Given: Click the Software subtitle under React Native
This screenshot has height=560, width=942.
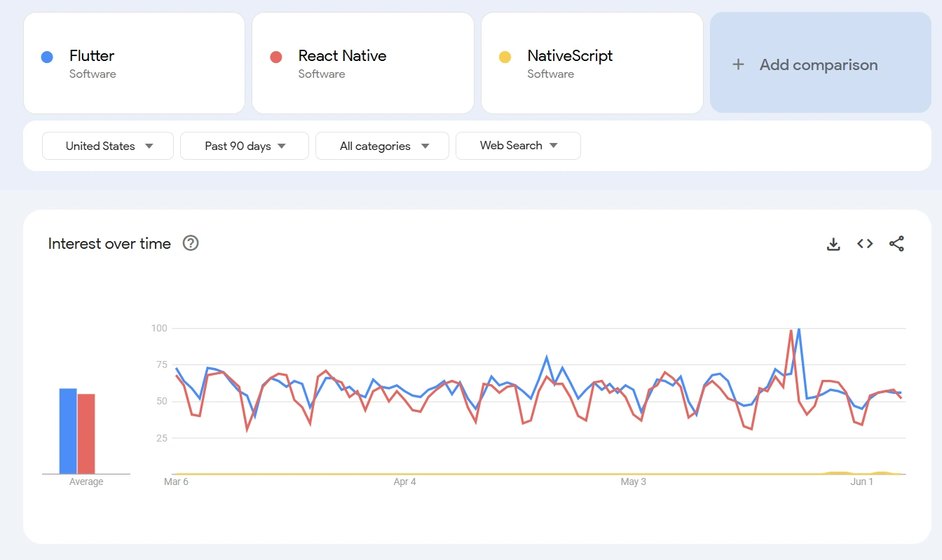Looking at the screenshot, I should click(x=322, y=74).
